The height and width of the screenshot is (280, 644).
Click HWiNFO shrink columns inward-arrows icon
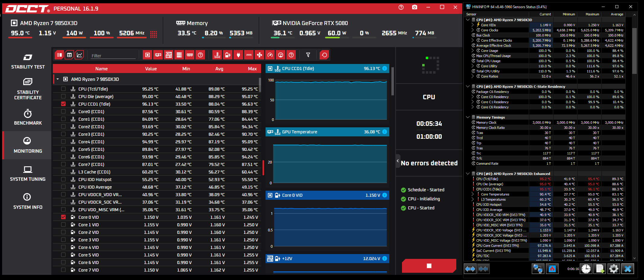[483, 269]
